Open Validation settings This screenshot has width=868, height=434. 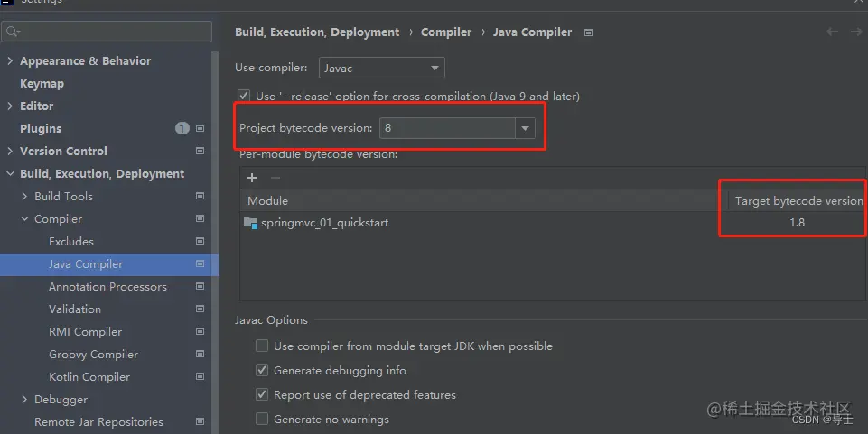click(x=75, y=309)
